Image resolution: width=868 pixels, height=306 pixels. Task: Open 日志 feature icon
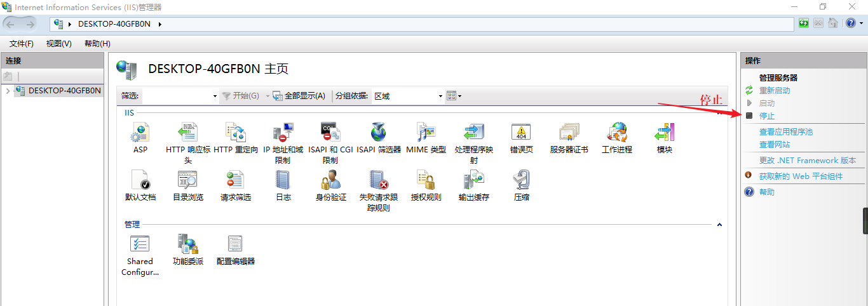[x=283, y=180]
